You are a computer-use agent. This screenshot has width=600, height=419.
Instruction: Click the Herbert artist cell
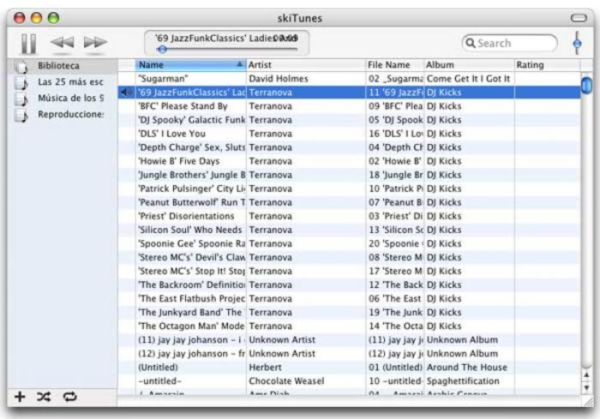point(265,367)
